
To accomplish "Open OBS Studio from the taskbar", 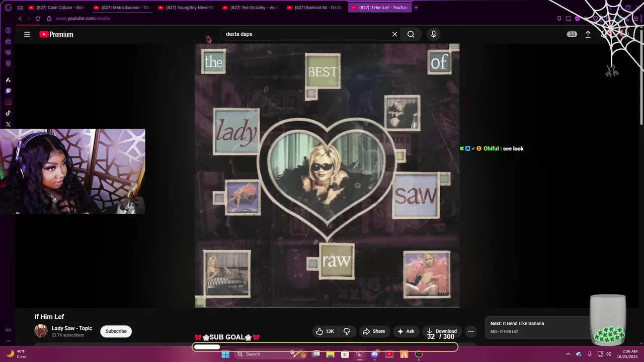I will [419, 354].
